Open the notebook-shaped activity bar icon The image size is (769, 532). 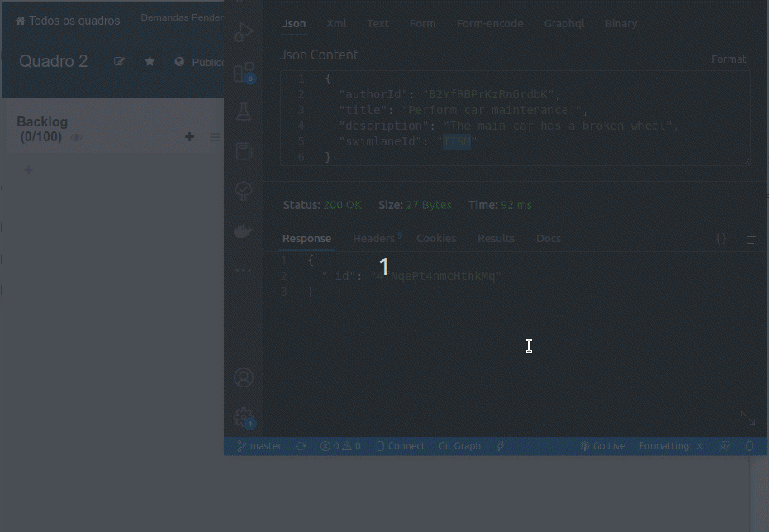[x=244, y=151]
